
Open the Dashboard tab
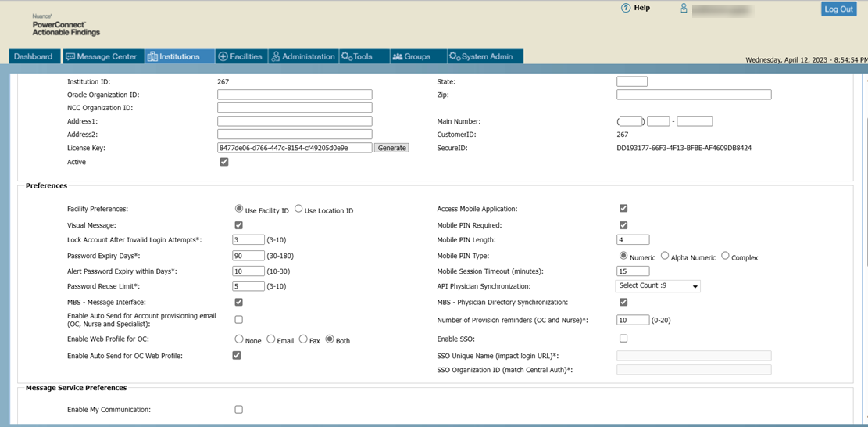pos(34,56)
